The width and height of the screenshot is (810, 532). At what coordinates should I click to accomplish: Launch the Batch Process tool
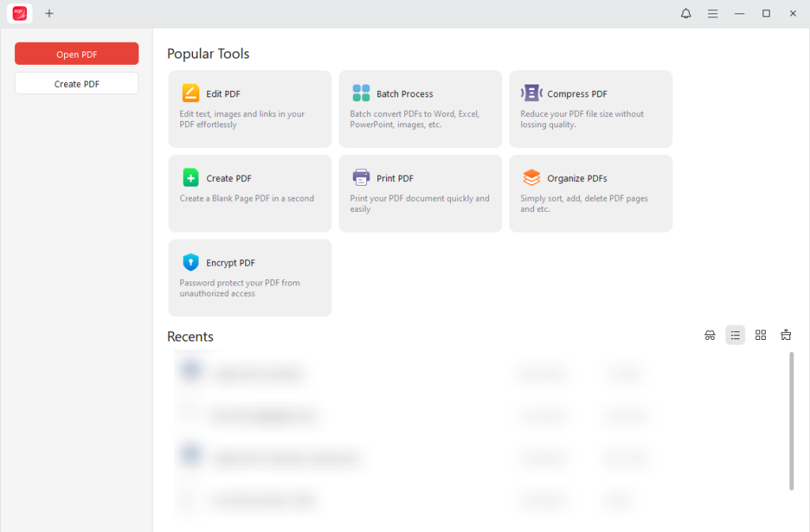(x=419, y=108)
